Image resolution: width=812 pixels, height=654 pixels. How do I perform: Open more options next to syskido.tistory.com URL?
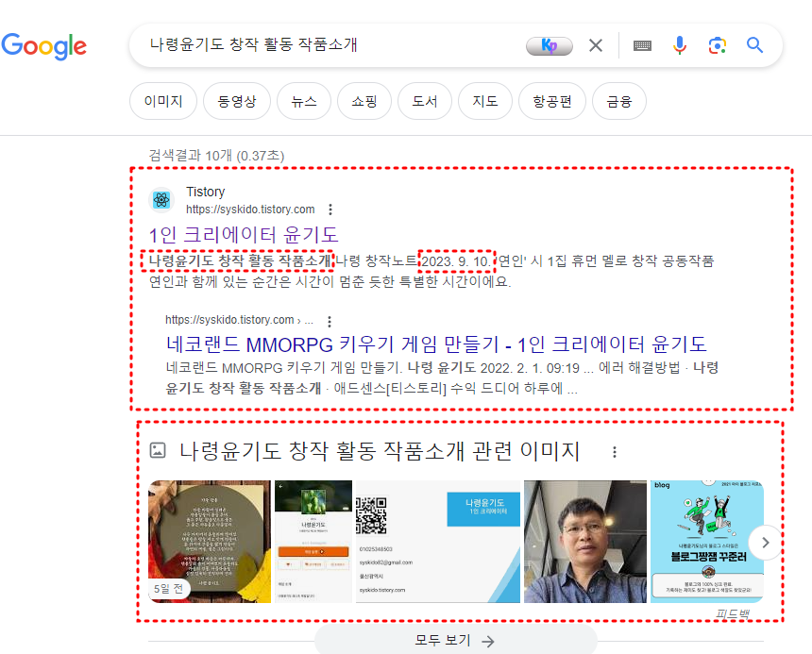[x=330, y=209]
